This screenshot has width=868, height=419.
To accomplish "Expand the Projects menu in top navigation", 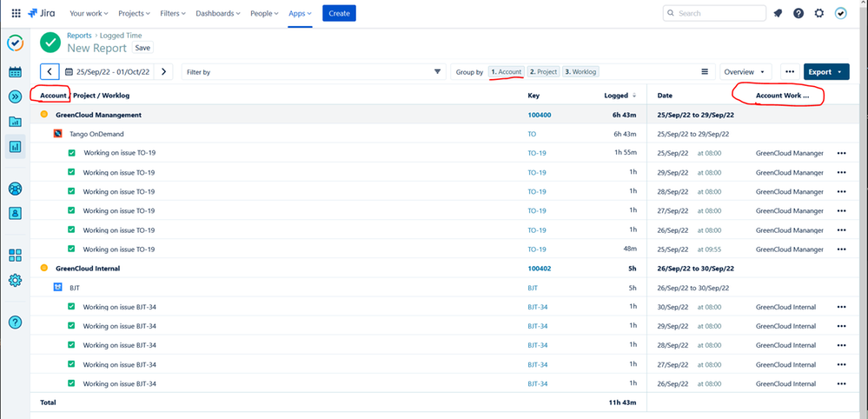I will (x=134, y=13).
